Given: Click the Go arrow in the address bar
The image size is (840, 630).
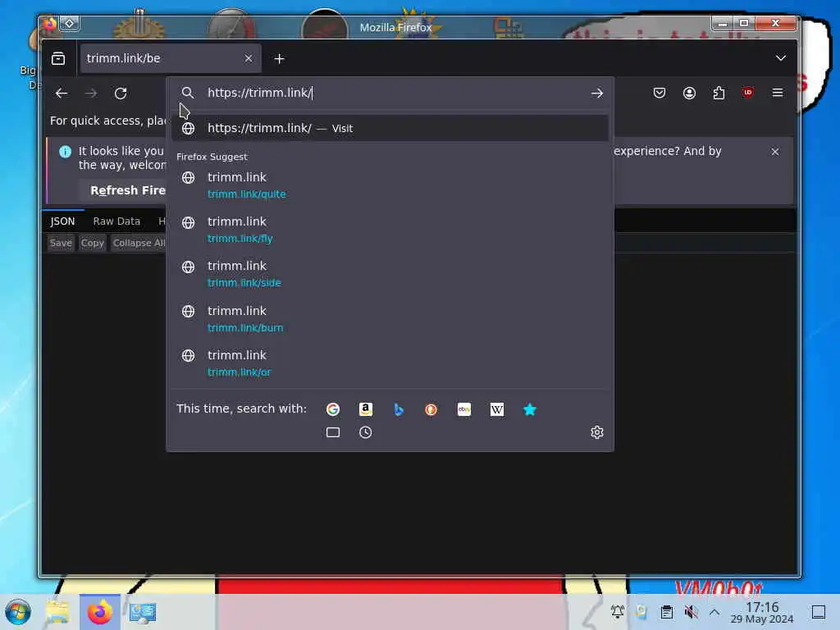Looking at the screenshot, I should click(597, 94).
